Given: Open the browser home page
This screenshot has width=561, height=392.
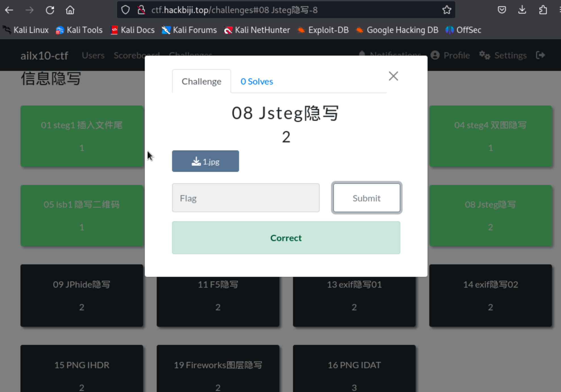Looking at the screenshot, I should (70, 10).
